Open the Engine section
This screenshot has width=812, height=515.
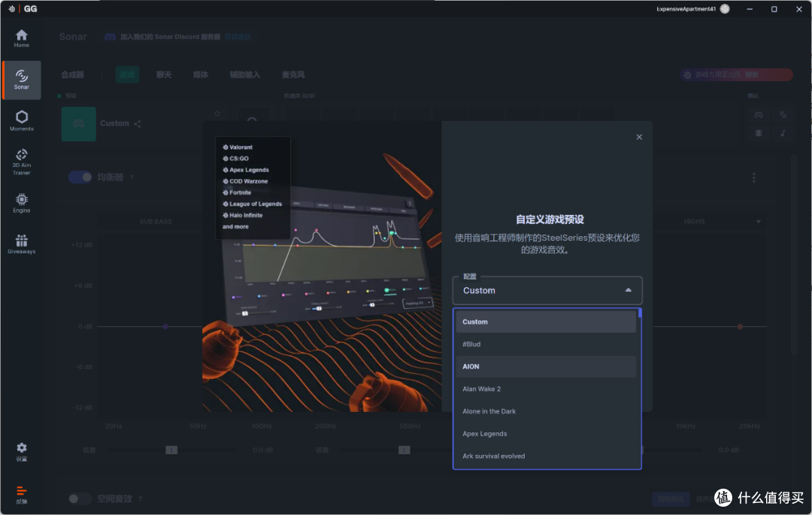click(x=21, y=203)
